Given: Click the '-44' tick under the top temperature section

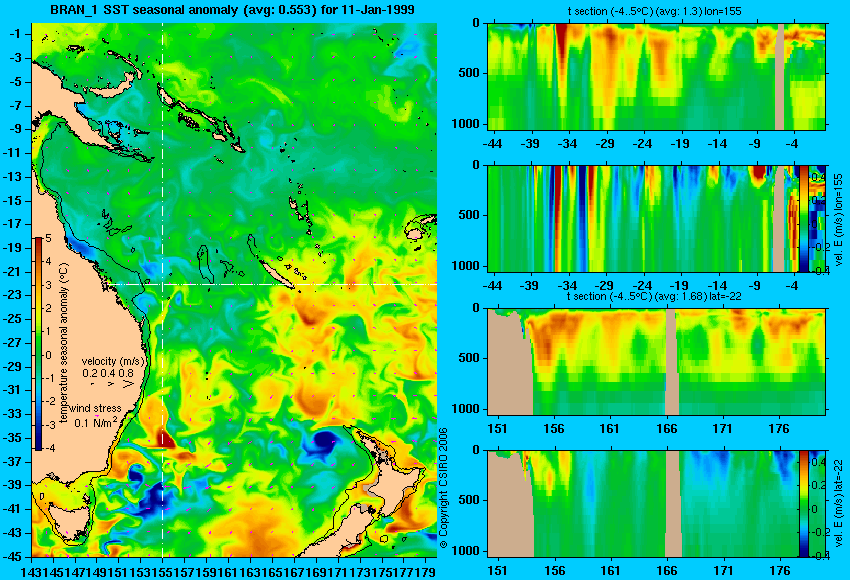Looking at the screenshot, I should (492, 144).
